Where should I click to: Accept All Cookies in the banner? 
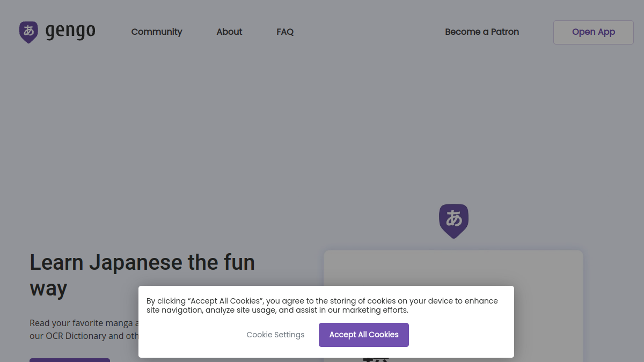point(364,335)
